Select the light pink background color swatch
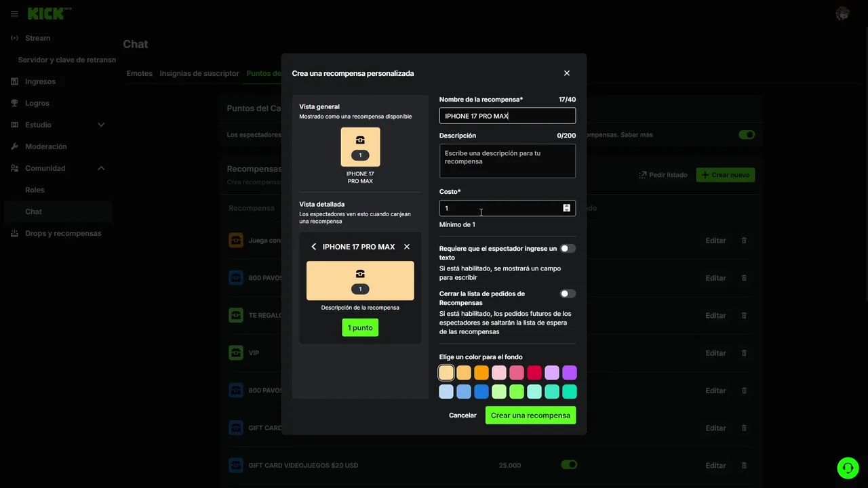 click(x=499, y=373)
